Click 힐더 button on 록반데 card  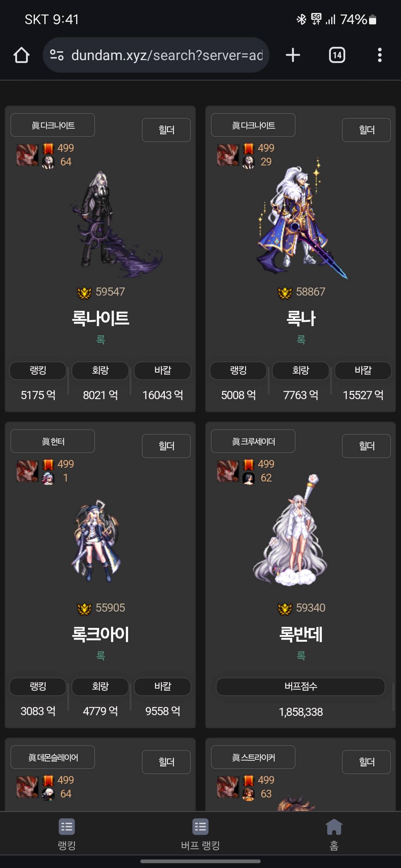click(x=366, y=446)
